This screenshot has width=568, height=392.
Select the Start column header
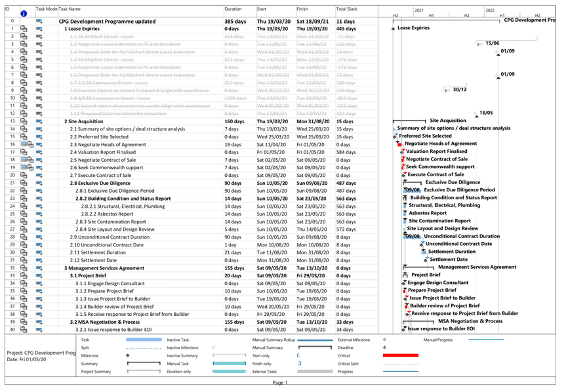(262, 9)
